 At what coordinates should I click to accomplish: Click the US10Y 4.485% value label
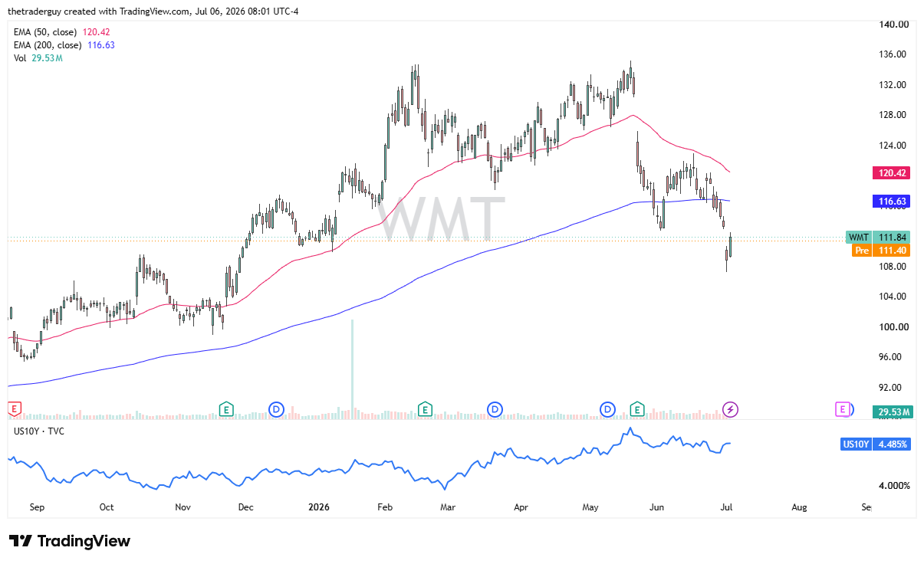876,444
